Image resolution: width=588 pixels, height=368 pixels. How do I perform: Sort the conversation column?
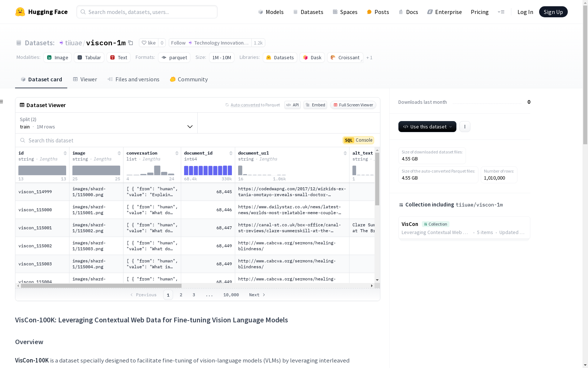pos(177,153)
